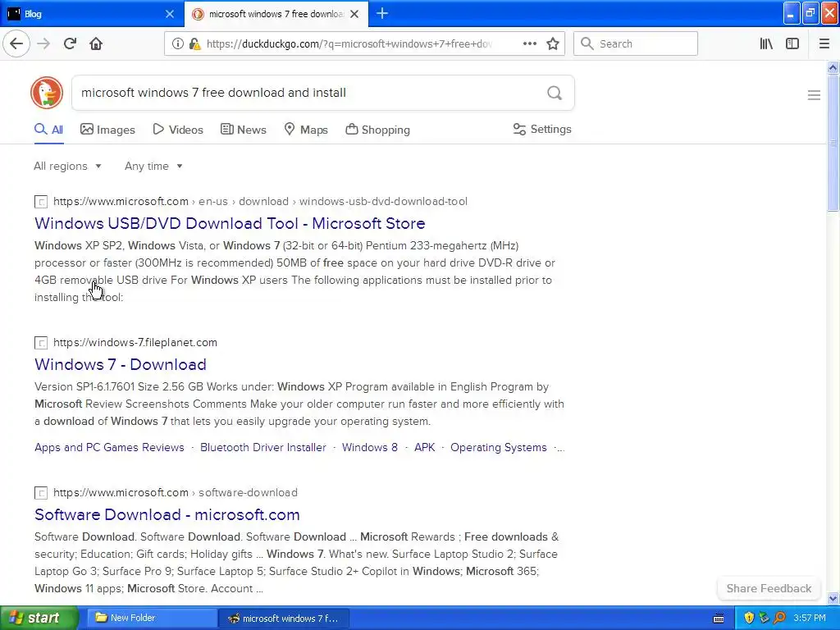Expand the All regions filter
The height and width of the screenshot is (630, 840).
(x=67, y=166)
